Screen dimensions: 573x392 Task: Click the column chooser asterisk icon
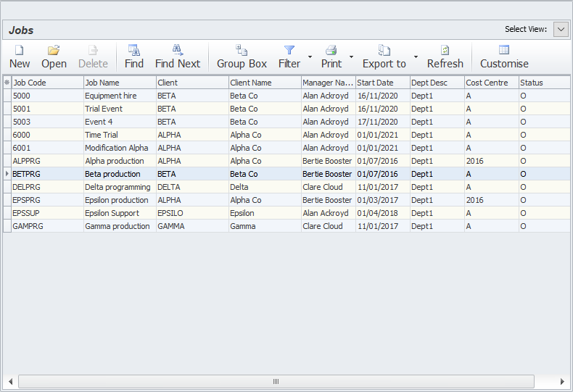(7, 83)
